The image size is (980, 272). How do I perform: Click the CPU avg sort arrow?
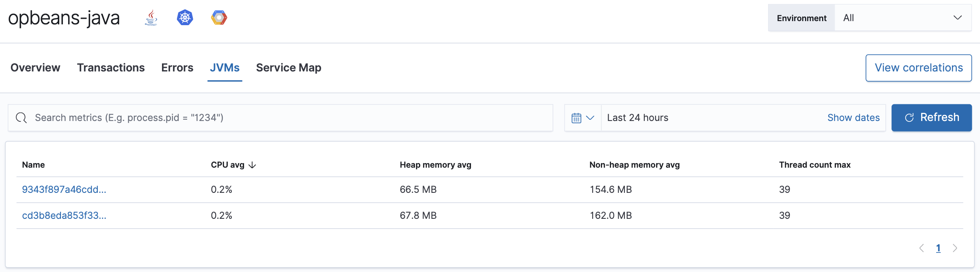coord(252,165)
